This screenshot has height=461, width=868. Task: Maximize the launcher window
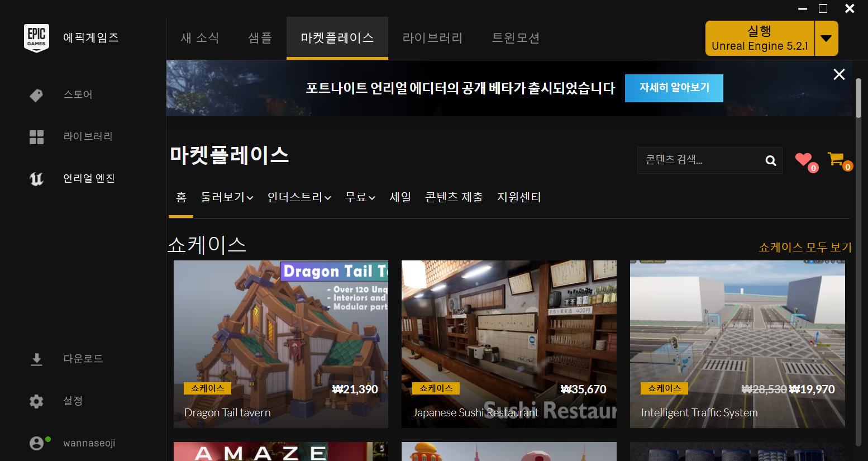823,8
